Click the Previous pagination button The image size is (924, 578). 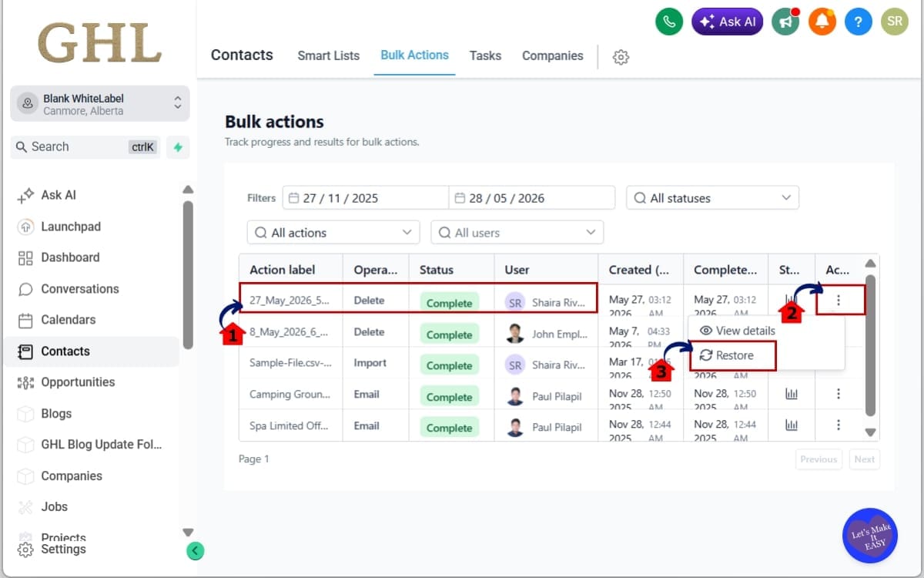pyautogui.click(x=819, y=459)
